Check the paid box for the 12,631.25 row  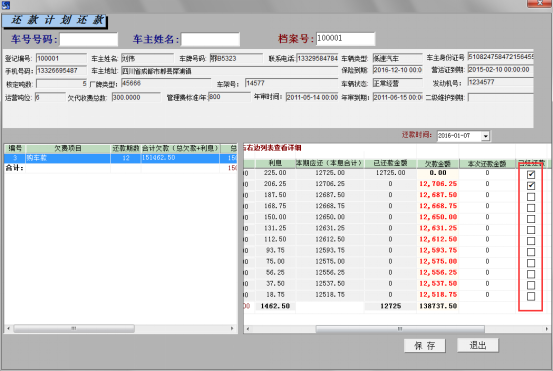531,230
